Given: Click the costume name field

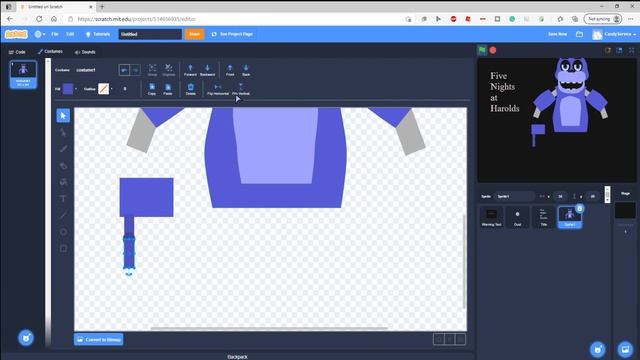Looking at the screenshot, I should click(x=93, y=70).
